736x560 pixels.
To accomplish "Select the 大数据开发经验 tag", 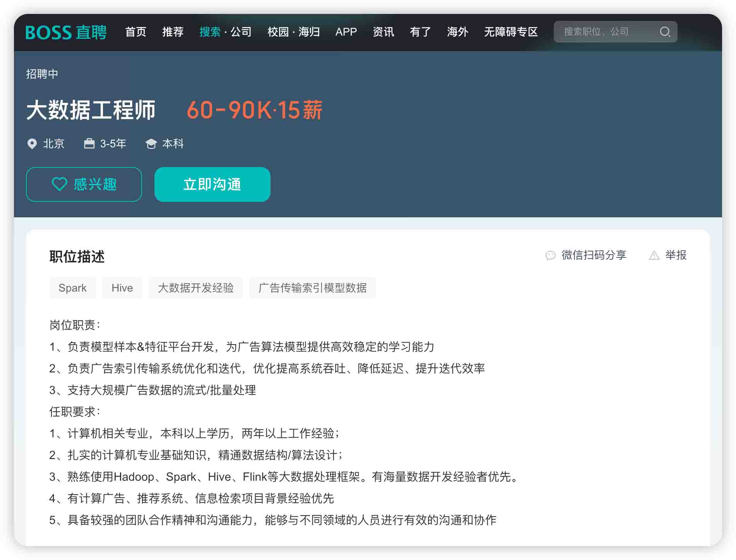I will (x=196, y=288).
